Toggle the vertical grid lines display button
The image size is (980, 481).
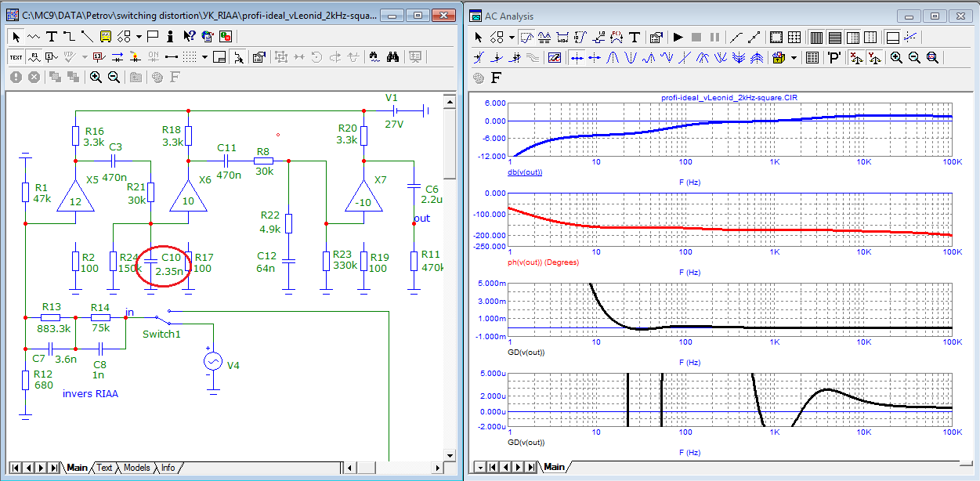click(x=815, y=37)
